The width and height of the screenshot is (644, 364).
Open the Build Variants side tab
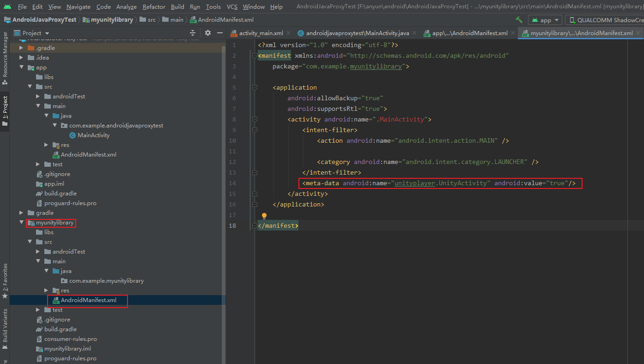coord(5,329)
